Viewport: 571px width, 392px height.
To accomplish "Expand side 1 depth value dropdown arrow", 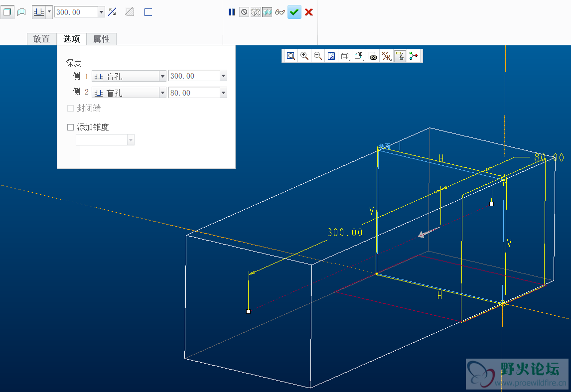I will click(224, 76).
